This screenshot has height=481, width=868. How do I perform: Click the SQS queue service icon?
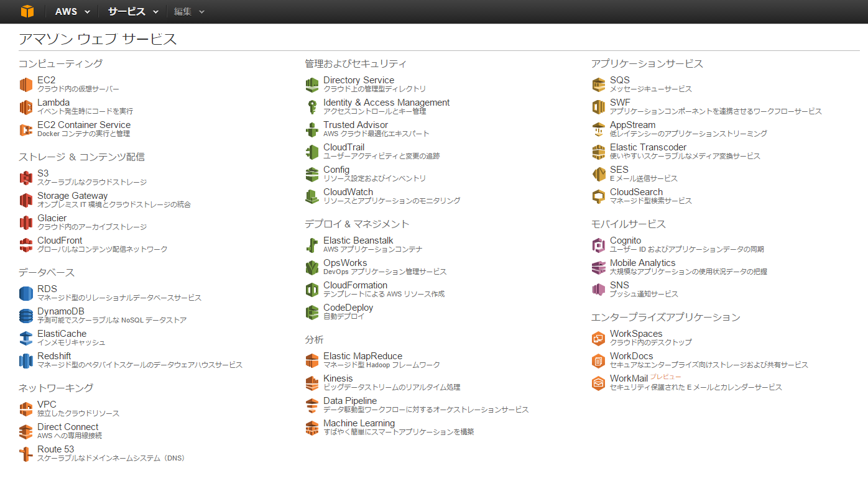point(598,84)
